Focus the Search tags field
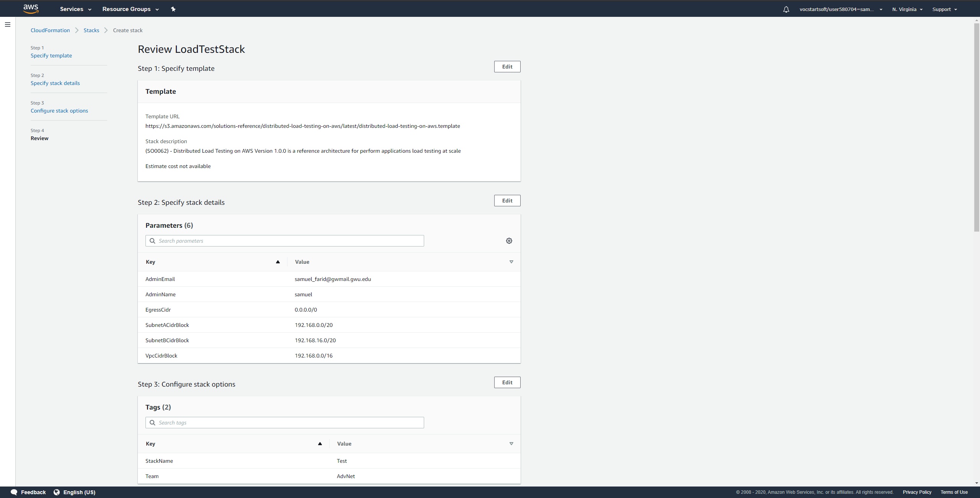The width and height of the screenshot is (980, 498). tap(285, 423)
